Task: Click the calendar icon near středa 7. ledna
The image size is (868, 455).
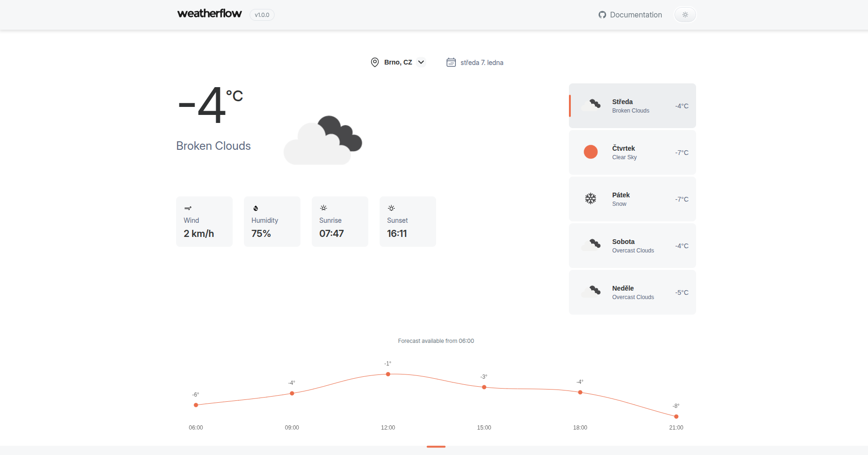Action: (451, 62)
